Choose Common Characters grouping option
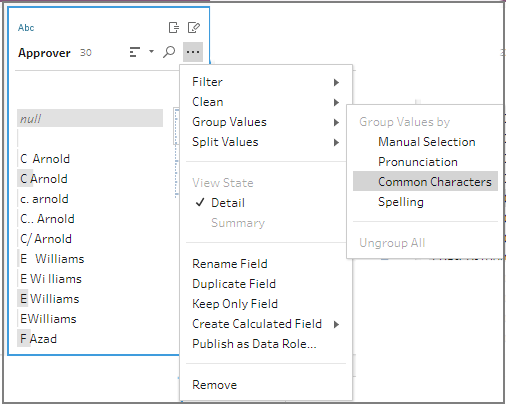Image resolution: width=506 pixels, height=404 pixels. (425, 182)
